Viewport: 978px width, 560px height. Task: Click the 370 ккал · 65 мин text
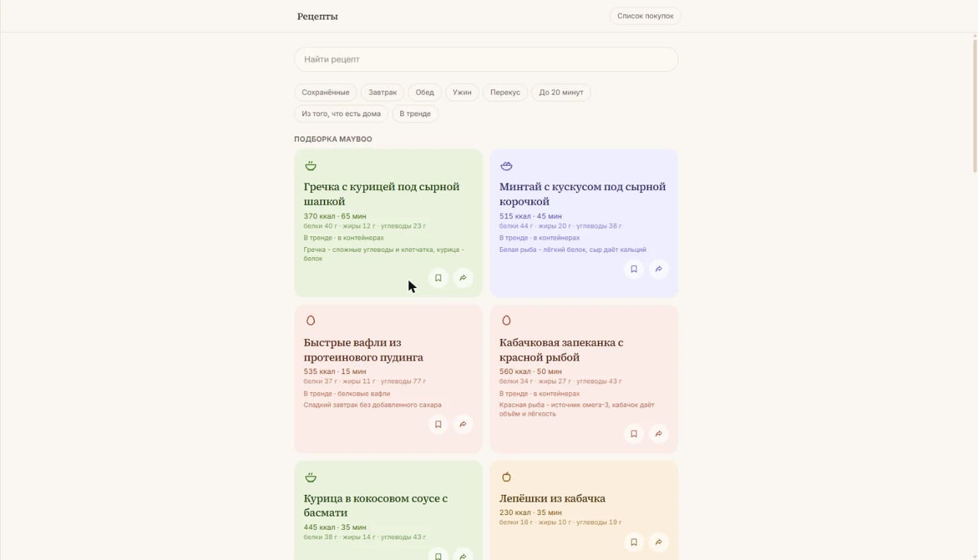point(335,216)
